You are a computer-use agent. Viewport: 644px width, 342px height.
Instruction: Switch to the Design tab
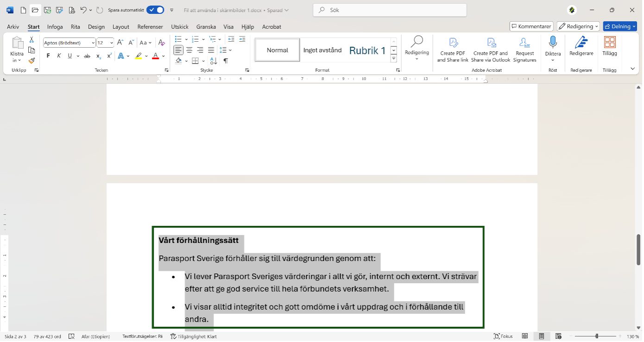click(96, 27)
